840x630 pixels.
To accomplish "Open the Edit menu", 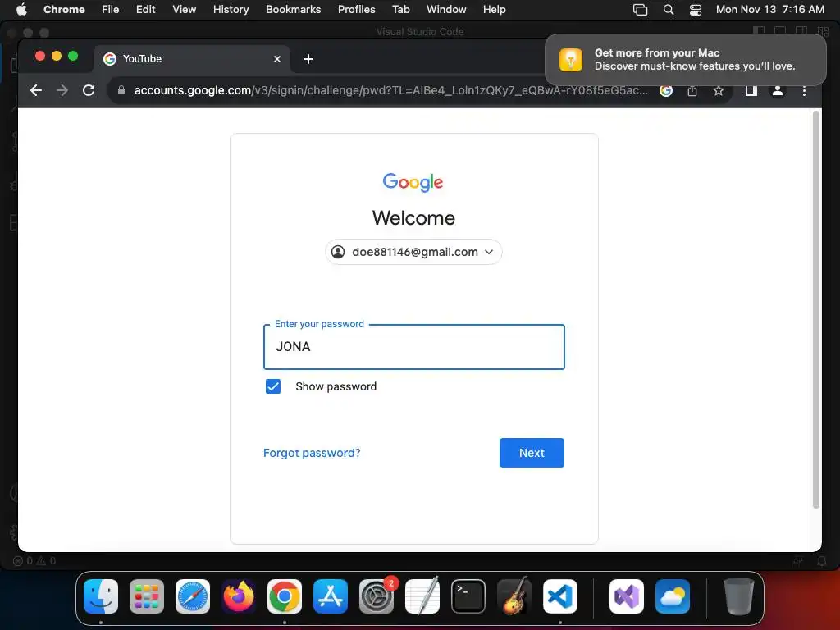I will click(x=145, y=9).
